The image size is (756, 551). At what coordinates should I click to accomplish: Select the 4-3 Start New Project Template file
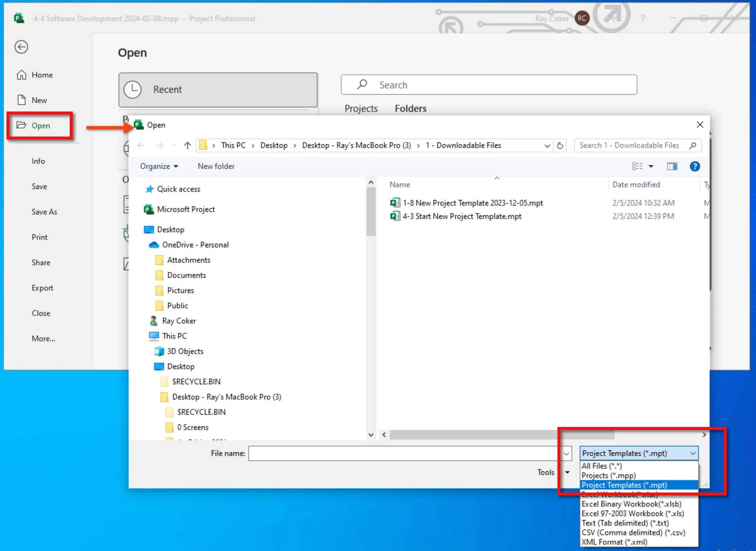click(x=462, y=216)
